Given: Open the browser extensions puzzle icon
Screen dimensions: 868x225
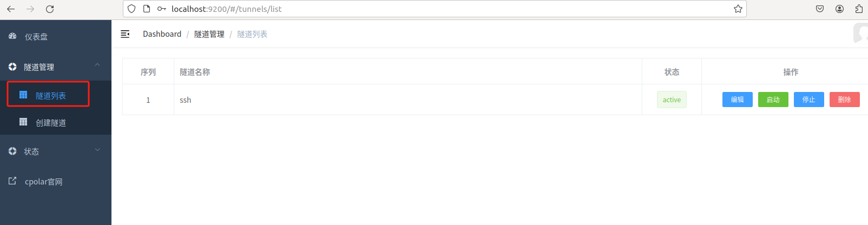Looking at the screenshot, I should tap(859, 9).
